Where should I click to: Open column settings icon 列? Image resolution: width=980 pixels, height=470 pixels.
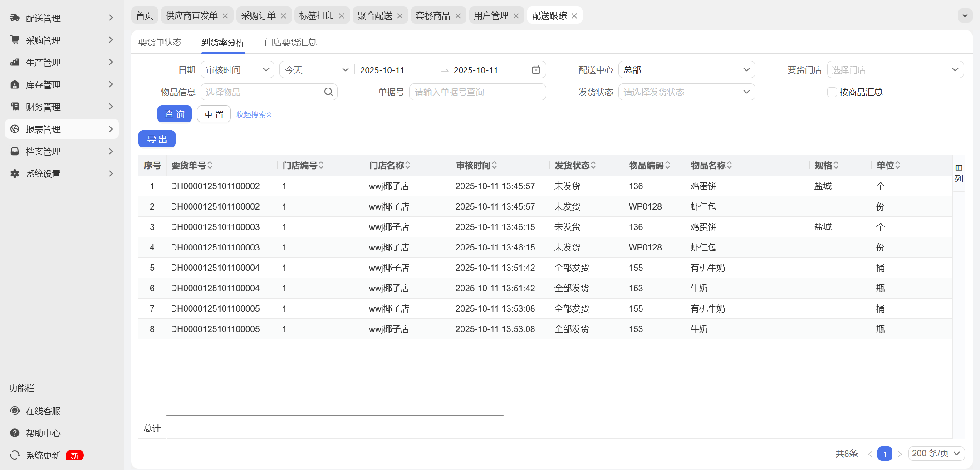coord(959,173)
